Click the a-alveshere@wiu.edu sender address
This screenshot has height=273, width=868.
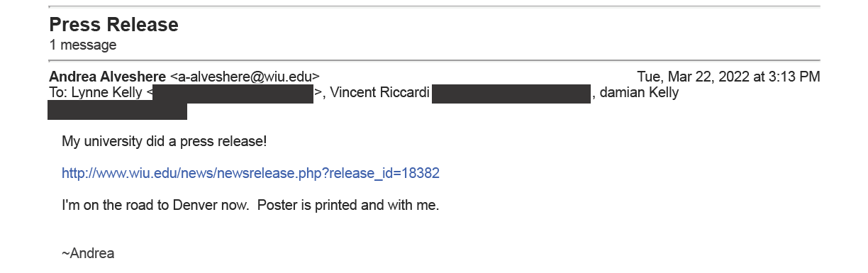click(x=245, y=77)
